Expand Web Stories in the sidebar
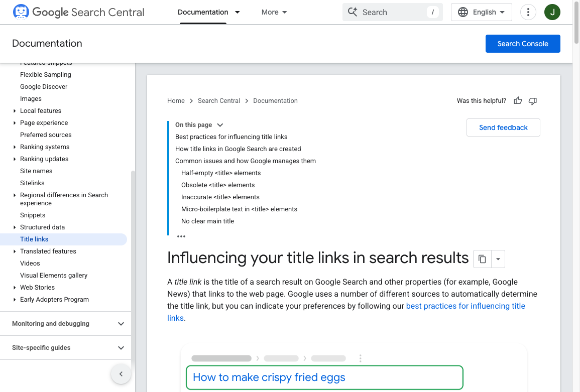 tap(15, 287)
